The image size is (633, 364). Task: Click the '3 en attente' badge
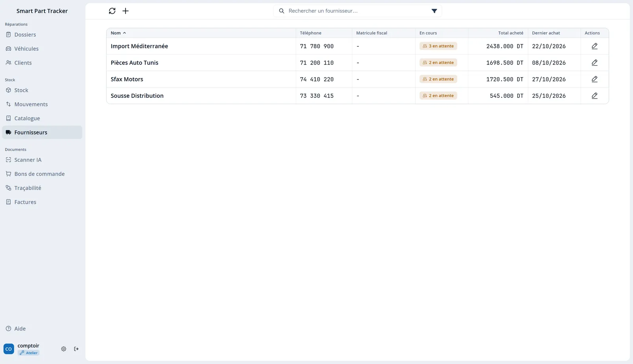(438, 46)
